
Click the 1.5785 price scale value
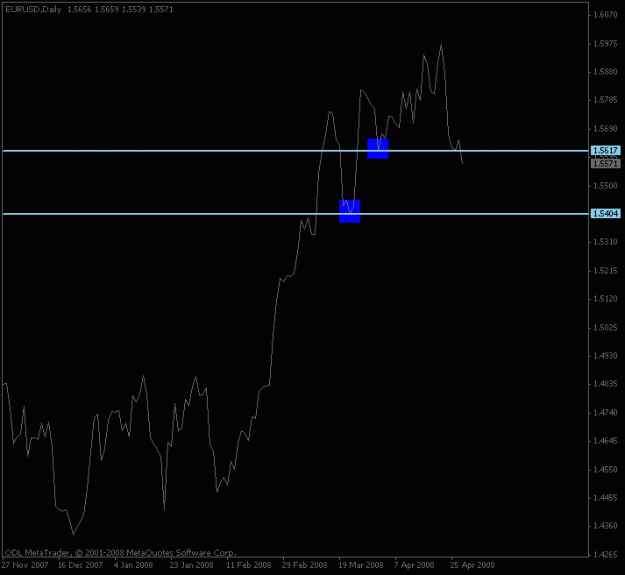[x=605, y=100]
